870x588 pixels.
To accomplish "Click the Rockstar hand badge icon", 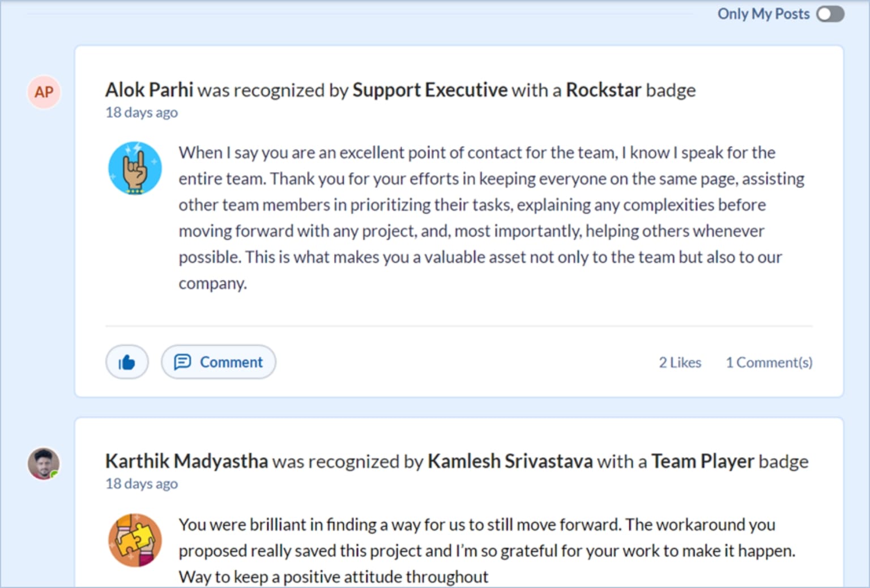I will (x=135, y=168).
